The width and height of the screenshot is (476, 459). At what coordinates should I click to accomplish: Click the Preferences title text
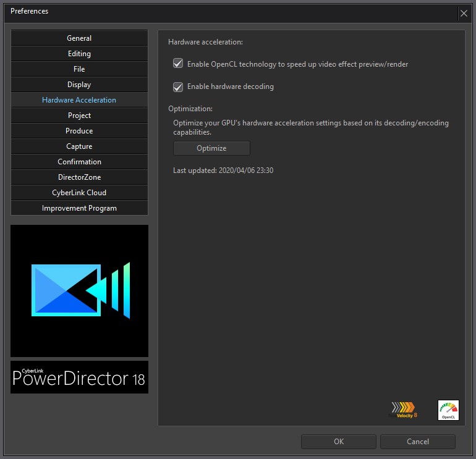click(30, 11)
